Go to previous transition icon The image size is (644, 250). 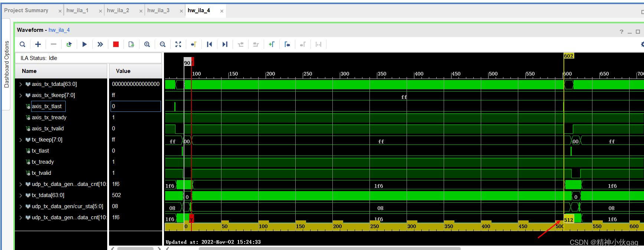240,44
